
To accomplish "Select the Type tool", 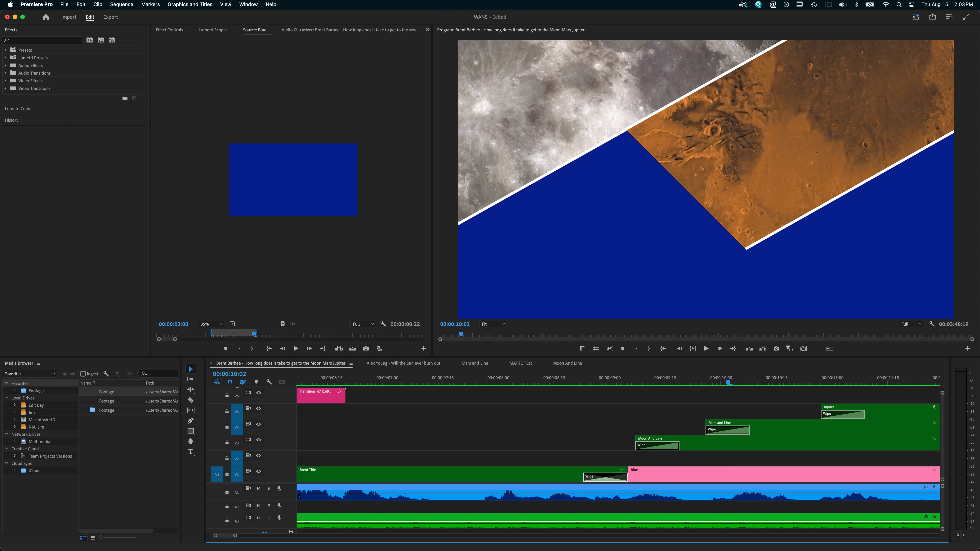I will [x=191, y=452].
